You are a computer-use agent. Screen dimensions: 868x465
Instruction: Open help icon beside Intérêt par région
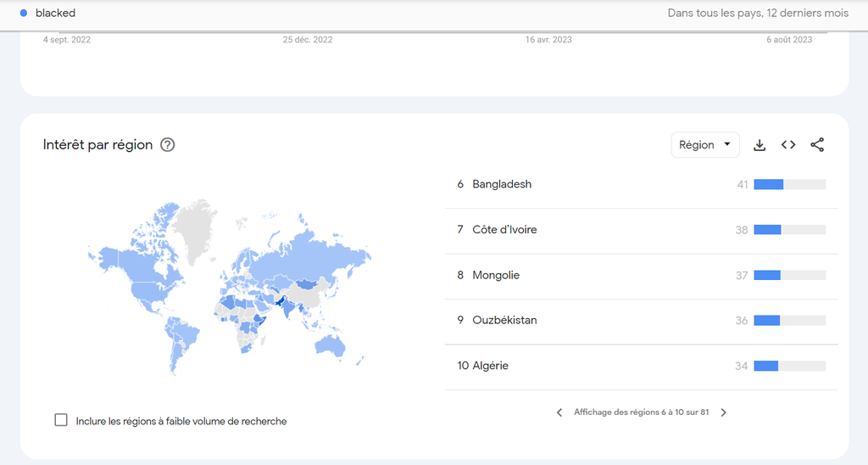(x=168, y=145)
